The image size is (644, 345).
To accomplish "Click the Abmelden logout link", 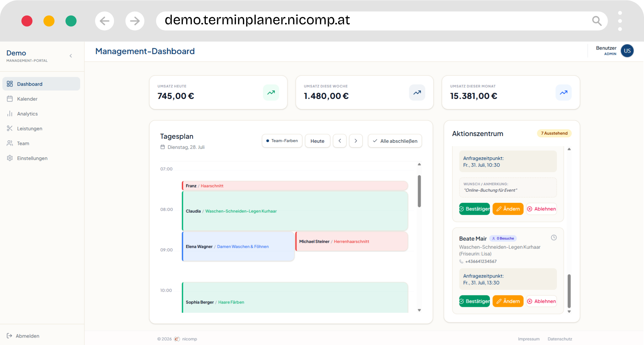I will pos(23,336).
